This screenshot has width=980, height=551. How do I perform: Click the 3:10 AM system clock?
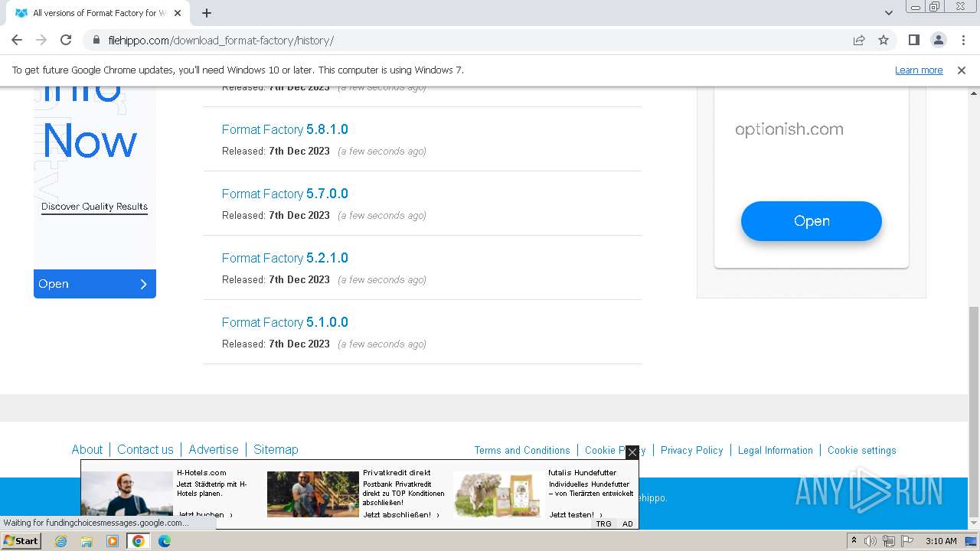(941, 541)
